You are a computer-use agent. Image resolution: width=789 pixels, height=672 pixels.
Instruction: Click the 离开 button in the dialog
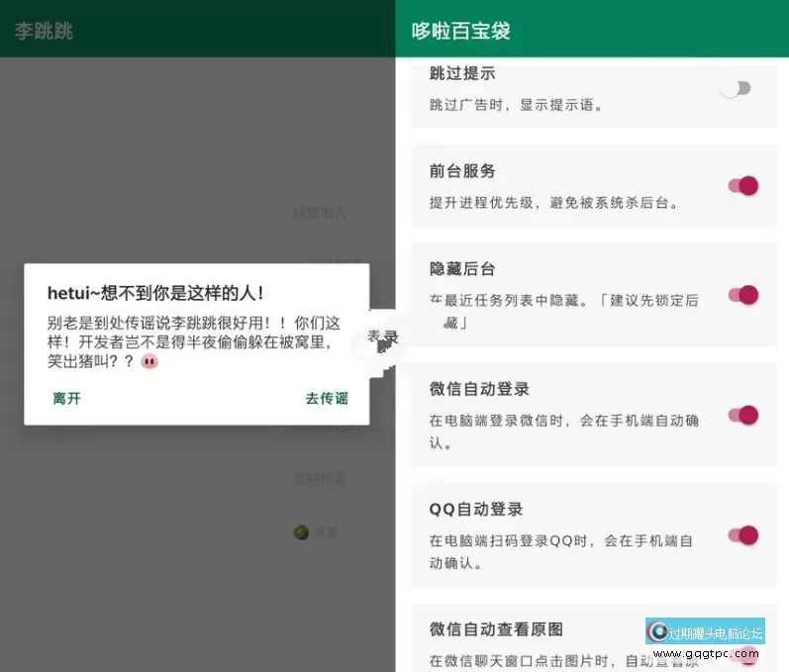tap(67, 399)
